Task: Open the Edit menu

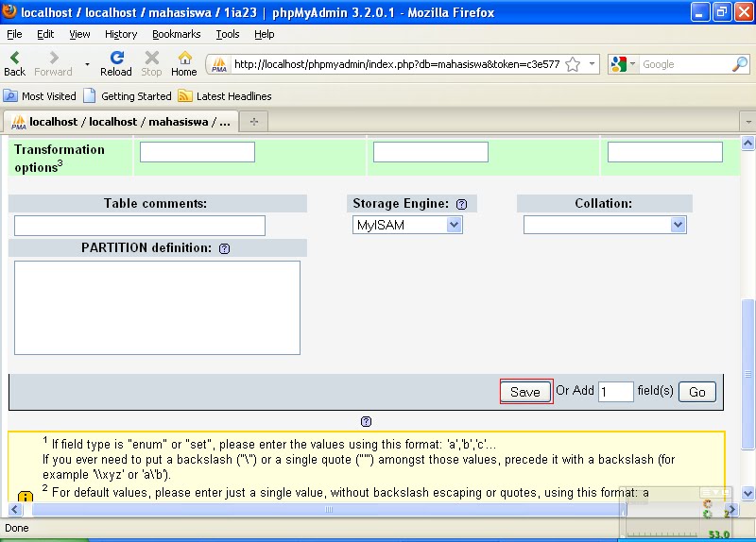Action: [x=45, y=34]
